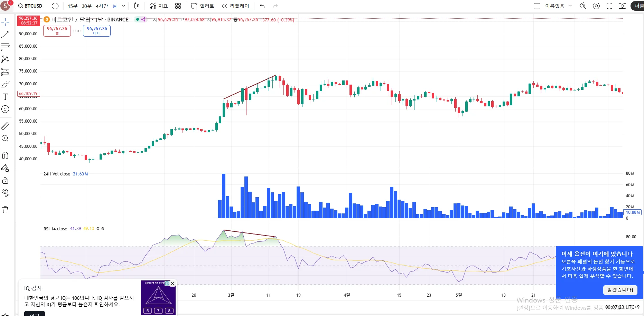The width and height of the screenshot is (644, 316).
Task: Open the 지표 indicators menu
Action: click(x=159, y=6)
